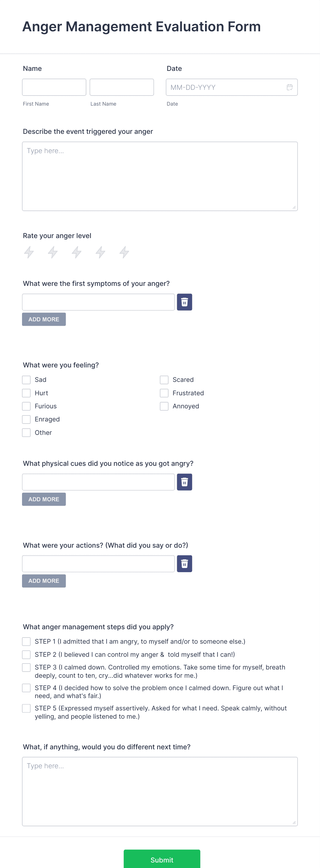Check STEP 3 in anger management steps
This screenshot has height=868, width=320.
[26, 667]
